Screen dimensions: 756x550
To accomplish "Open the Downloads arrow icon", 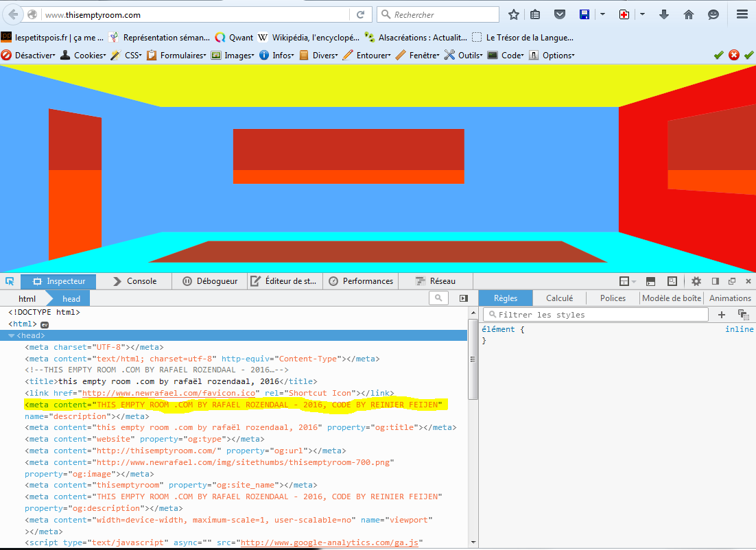I will tap(664, 14).
